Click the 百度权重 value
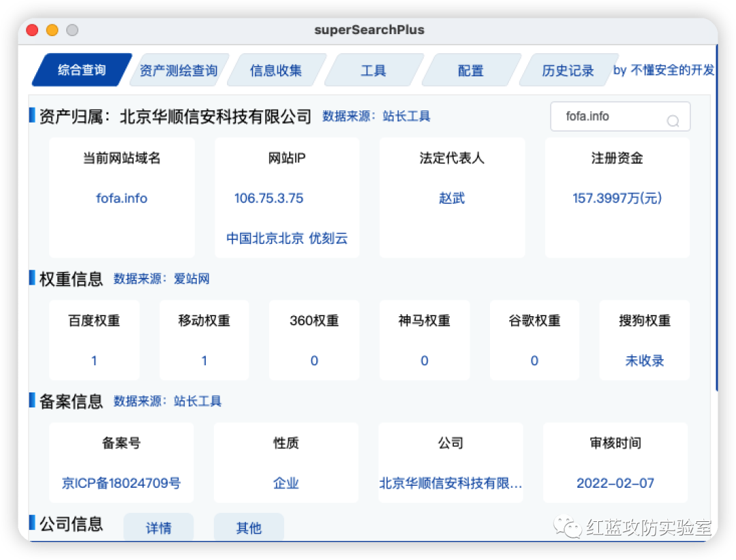Screen dimensions: 736x560 coord(94,360)
